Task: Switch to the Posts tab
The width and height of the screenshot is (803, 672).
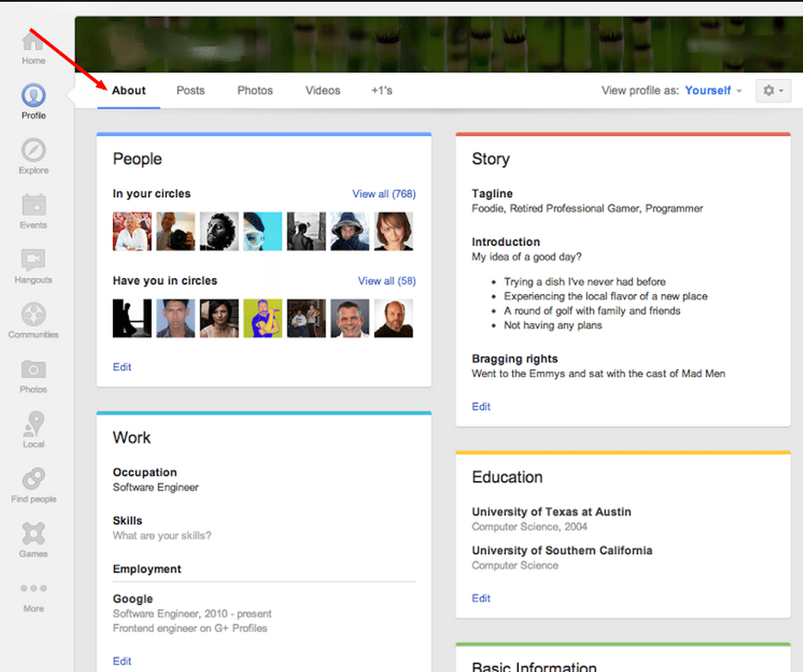Action: click(x=190, y=90)
